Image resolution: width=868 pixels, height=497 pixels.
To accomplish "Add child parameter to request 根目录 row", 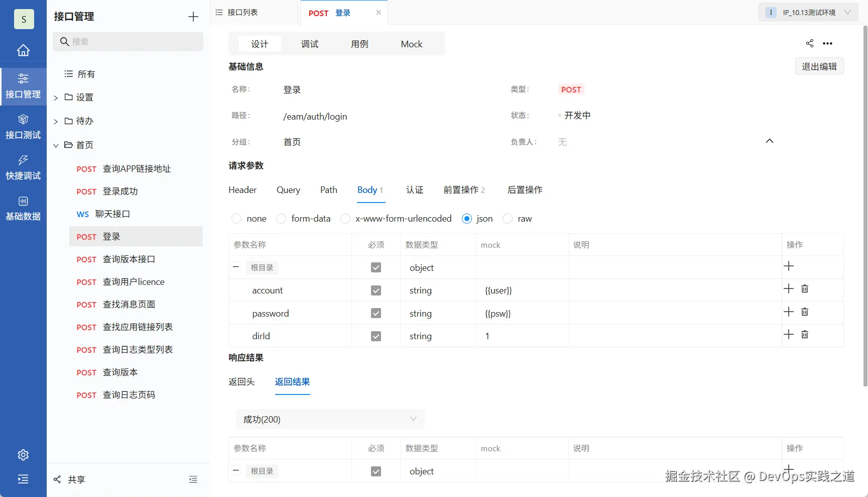I will click(789, 266).
